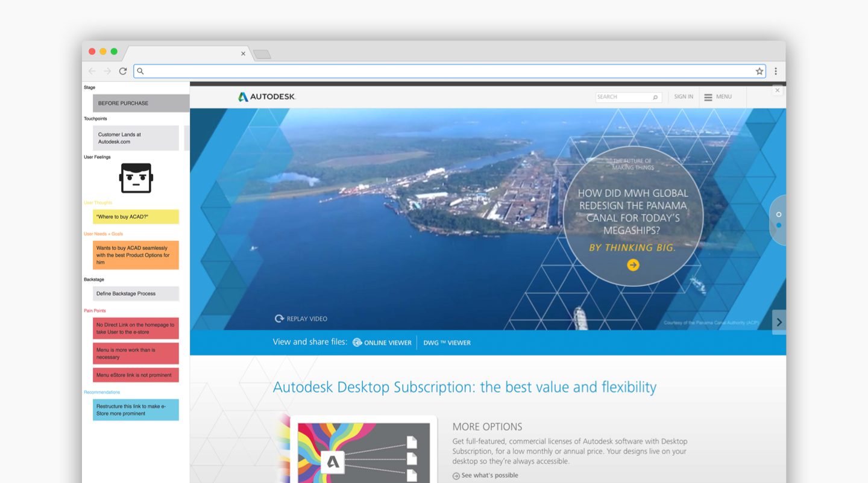Select the first carousel dot indicator
The height and width of the screenshot is (483, 868).
click(x=779, y=214)
